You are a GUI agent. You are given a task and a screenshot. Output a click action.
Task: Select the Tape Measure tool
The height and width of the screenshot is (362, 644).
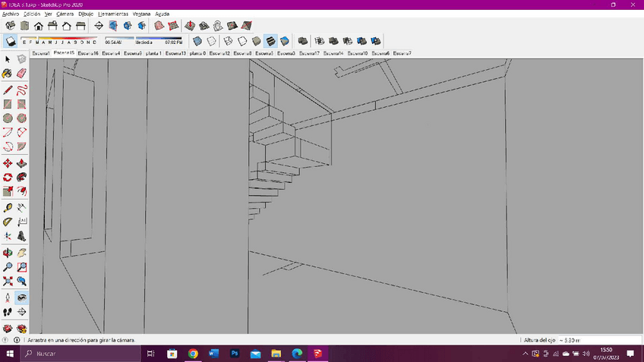(8, 207)
